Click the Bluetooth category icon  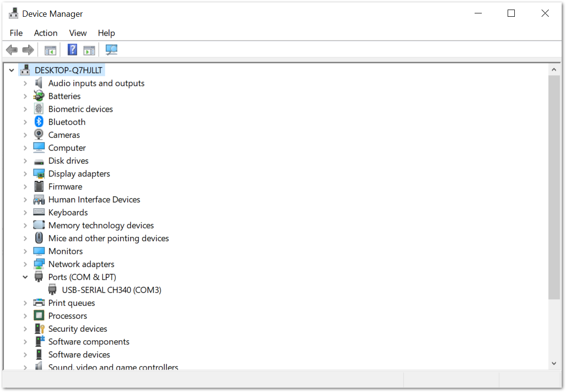click(x=39, y=122)
